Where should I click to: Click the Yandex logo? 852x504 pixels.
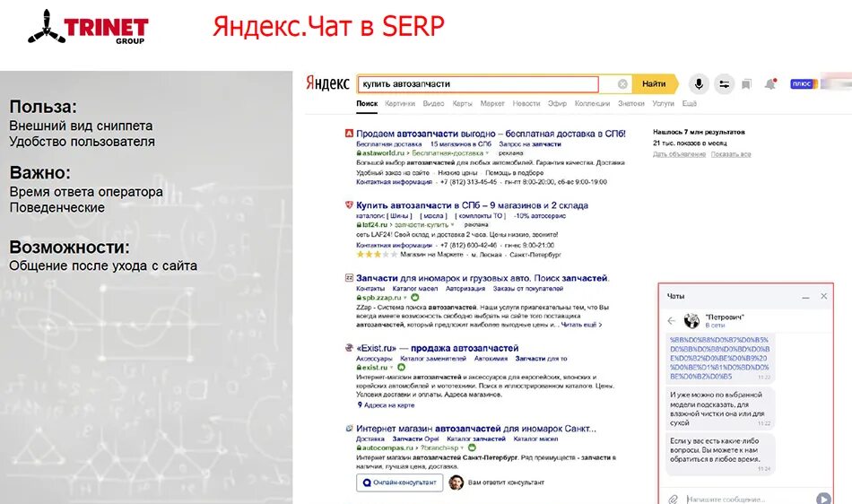[327, 83]
